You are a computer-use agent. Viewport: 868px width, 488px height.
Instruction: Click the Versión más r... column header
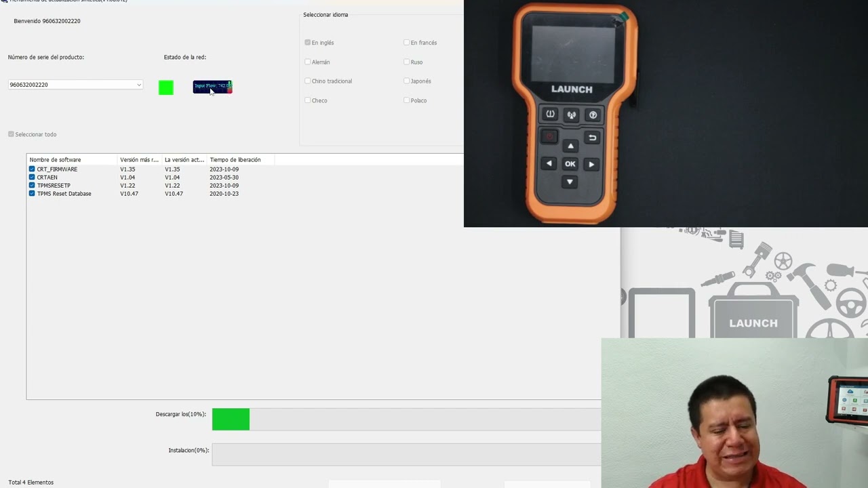click(x=140, y=160)
